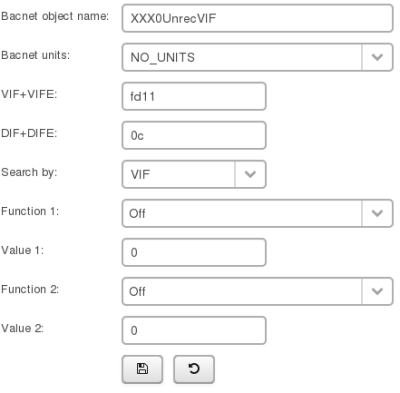Click the DIF+DIFE input containing 0c
Image resolution: width=400 pixels, height=393 pixels.
point(194,135)
